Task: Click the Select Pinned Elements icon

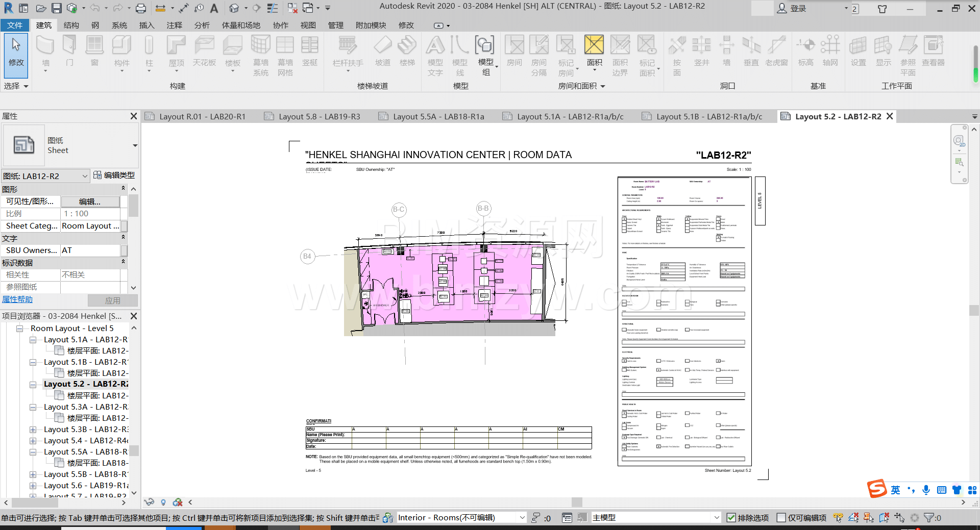Action: pyautogui.click(x=869, y=518)
